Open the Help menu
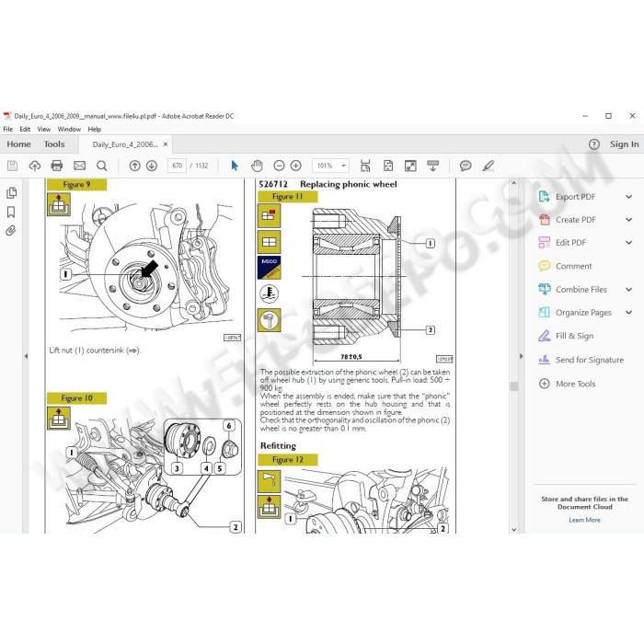 (x=94, y=129)
